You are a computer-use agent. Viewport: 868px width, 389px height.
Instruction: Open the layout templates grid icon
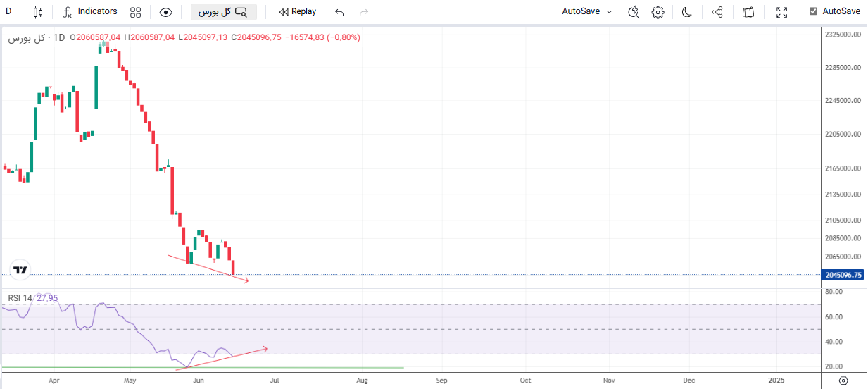136,12
